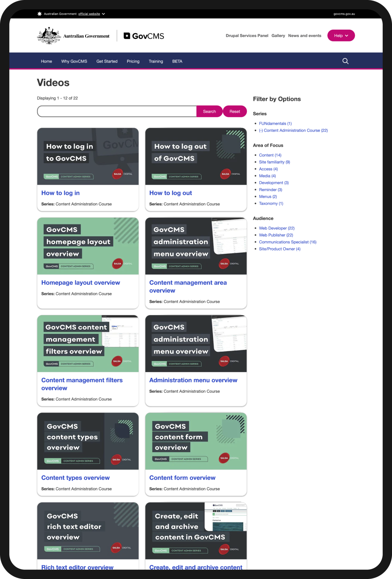The image size is (392, 579).
Task: Open Content management filters overview title link
Action: pos(82,384)
